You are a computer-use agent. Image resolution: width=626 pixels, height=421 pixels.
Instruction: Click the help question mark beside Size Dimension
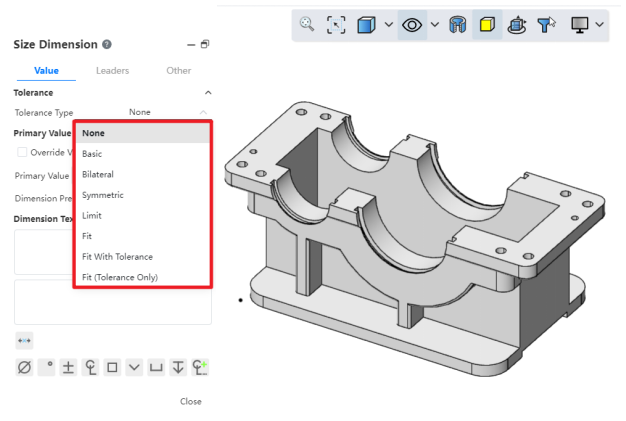[x=107, y=45]
